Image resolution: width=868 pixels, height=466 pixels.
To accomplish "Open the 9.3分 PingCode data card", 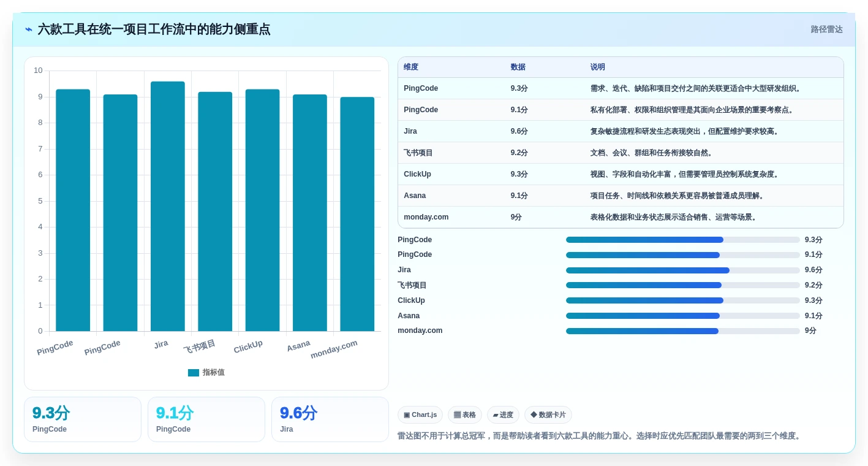I will pos(83,419).
